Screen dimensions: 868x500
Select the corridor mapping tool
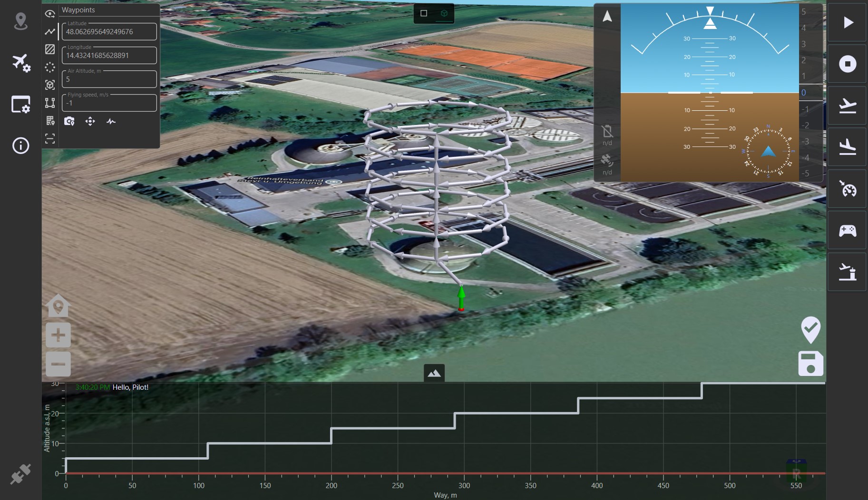click(50, 103)
